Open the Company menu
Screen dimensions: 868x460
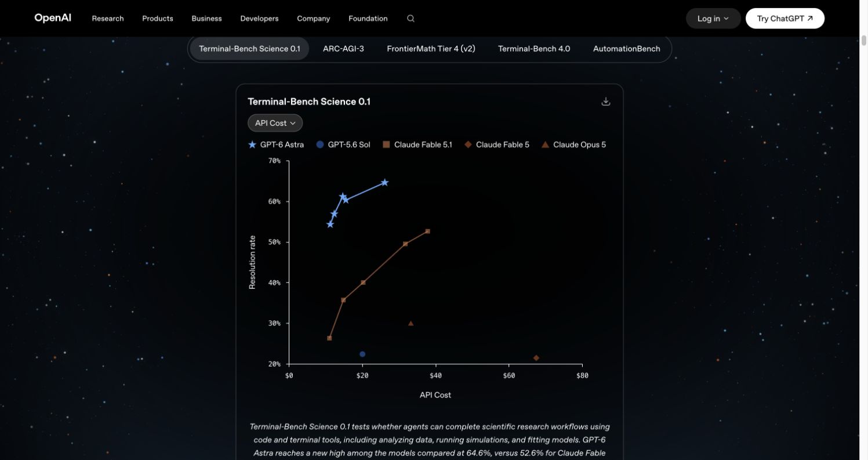point(314,19)
